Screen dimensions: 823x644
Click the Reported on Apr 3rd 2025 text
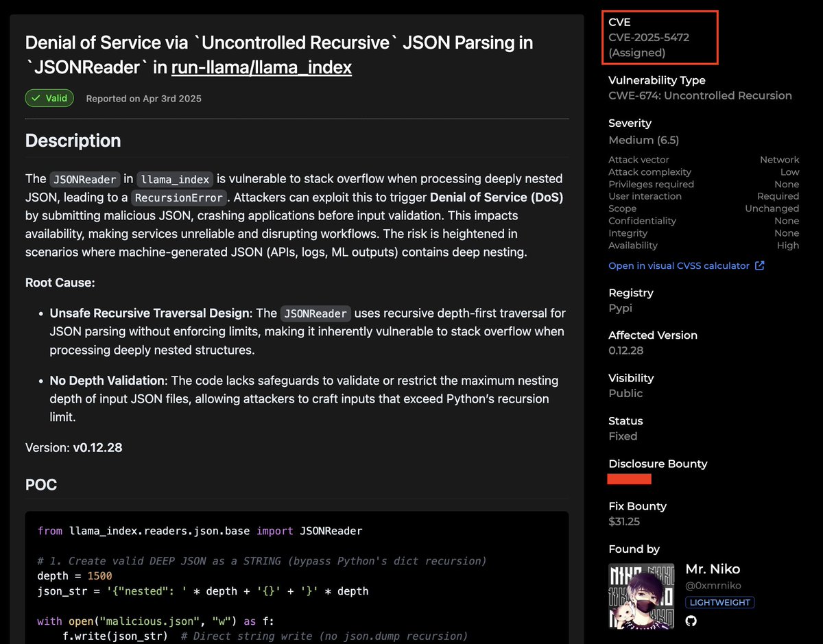(x=143, y=98)
